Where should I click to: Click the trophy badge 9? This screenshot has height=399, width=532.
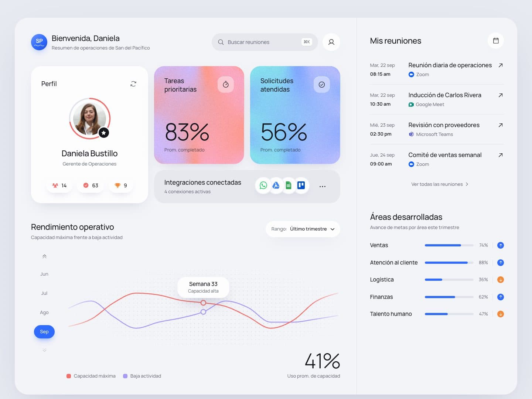pos(121,185)
